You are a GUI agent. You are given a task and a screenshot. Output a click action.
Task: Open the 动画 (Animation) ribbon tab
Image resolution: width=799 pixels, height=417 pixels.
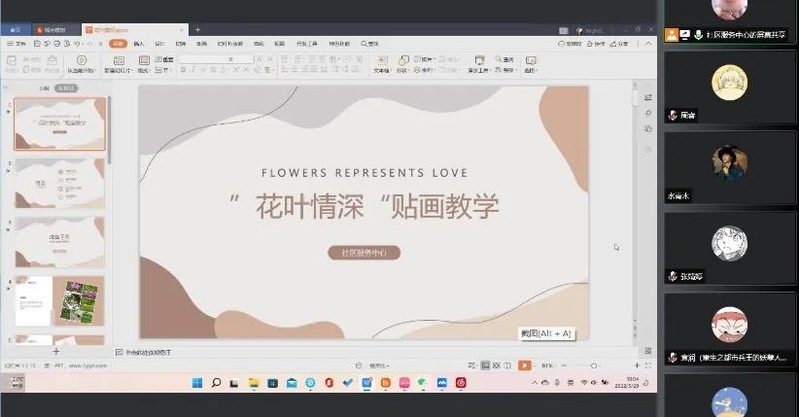tap(202, 44)
